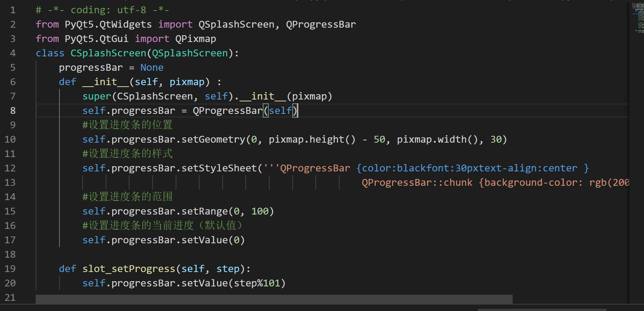Place cursor on the setGeometry method call

coord(213,139)
